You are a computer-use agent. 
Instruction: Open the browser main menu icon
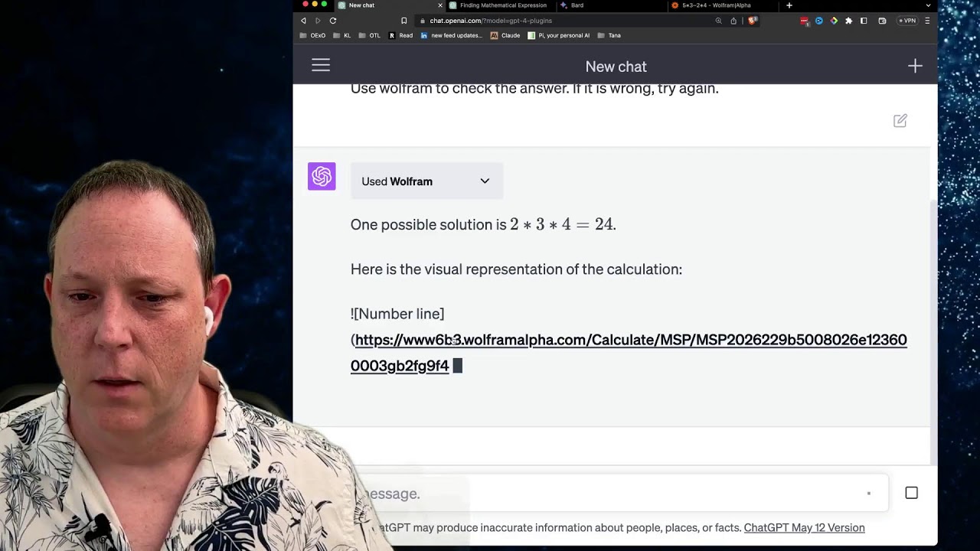[927, 21]
